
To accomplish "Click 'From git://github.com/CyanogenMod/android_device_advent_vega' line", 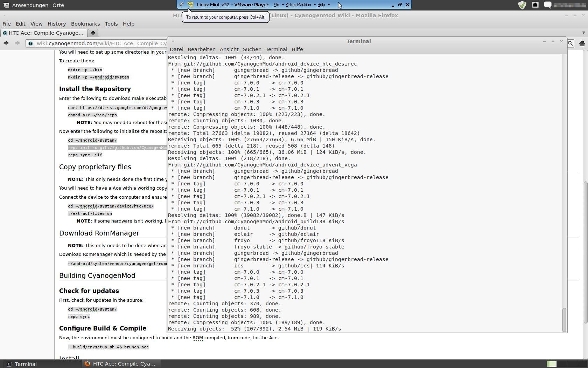I will (262, 165).
